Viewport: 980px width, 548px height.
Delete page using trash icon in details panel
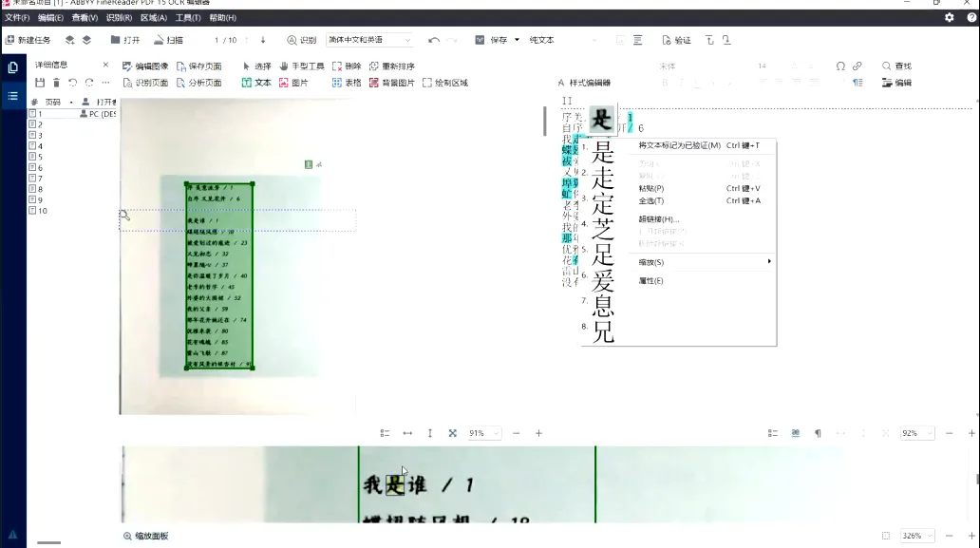pos(56,83)
